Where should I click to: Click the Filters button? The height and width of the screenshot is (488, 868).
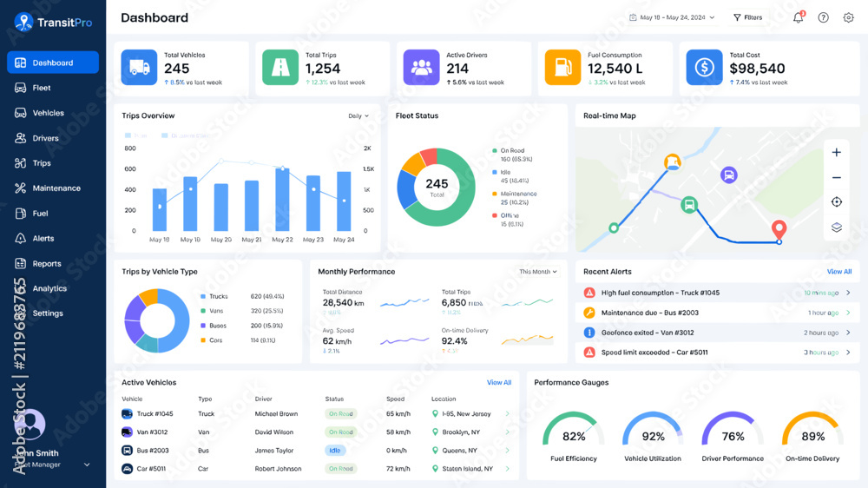748,17
